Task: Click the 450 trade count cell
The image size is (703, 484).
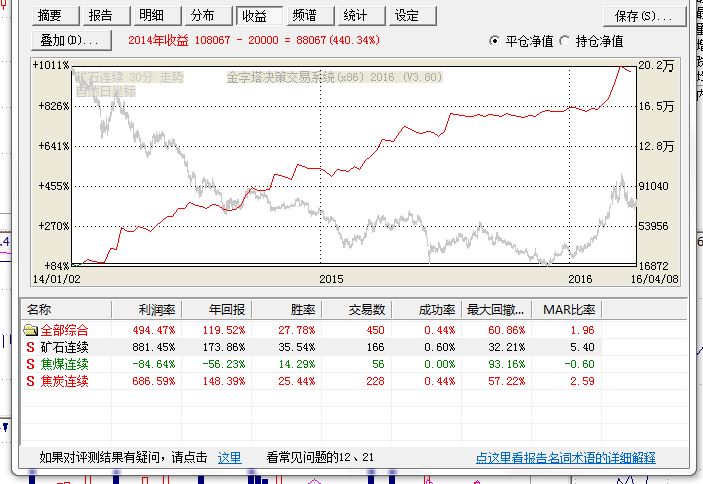Action: tap(375, 330)
